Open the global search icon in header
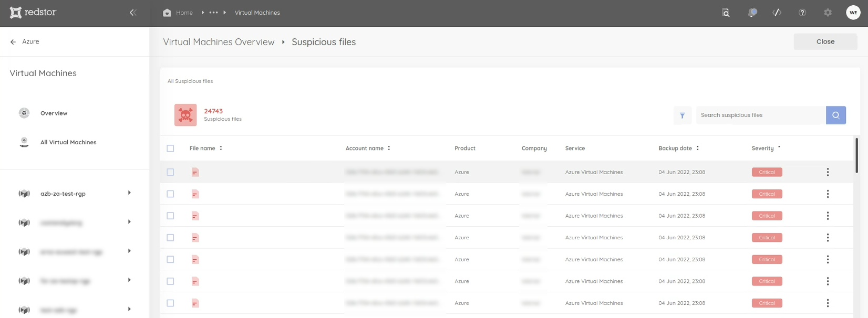 point(726,13)
